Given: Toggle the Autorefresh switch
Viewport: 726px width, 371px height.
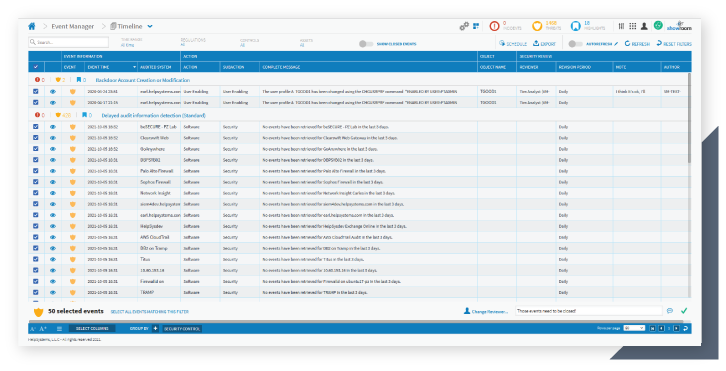Looking at the screenshot, I should pyautogui.click(x=576, y=44).
